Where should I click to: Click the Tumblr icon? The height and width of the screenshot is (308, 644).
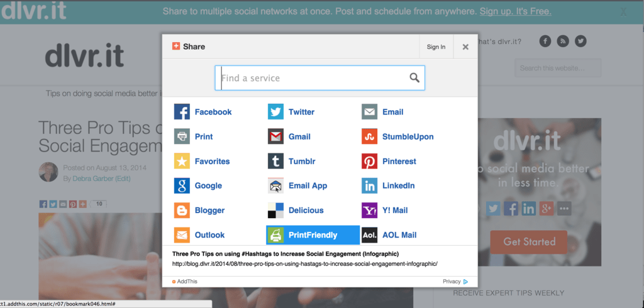click(x=275, y=161)
